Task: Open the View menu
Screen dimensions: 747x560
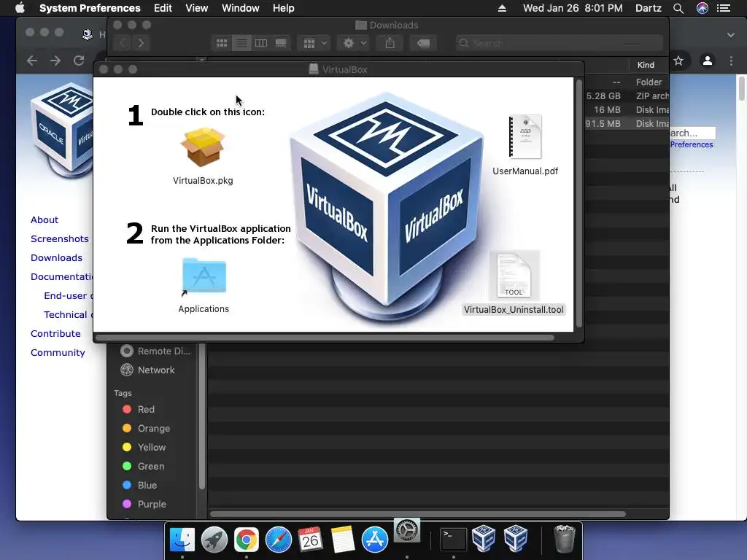Action: tap(197, 8)
